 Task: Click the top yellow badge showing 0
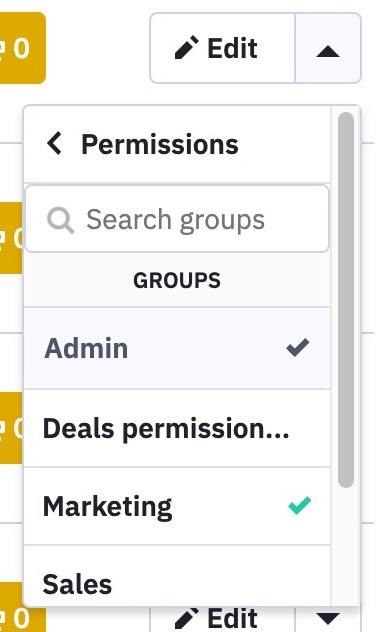[23, 48]
